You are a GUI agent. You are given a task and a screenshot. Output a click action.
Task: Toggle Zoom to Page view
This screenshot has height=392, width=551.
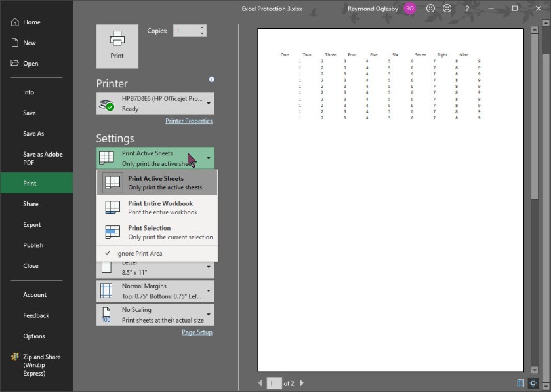click(532, 383)
